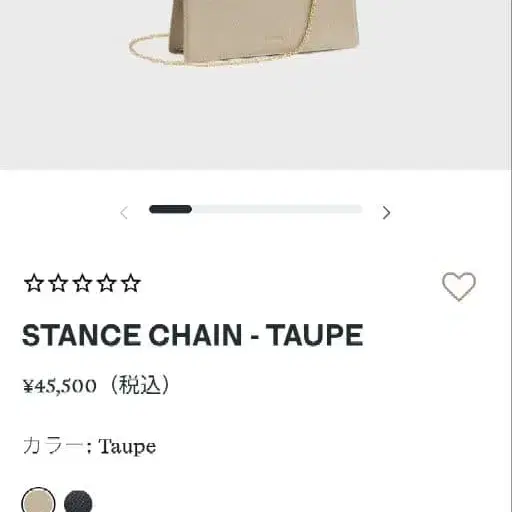Click the ¥45,500 price text
The width and height of the screenshot is (512, 512).
[60, 386]
